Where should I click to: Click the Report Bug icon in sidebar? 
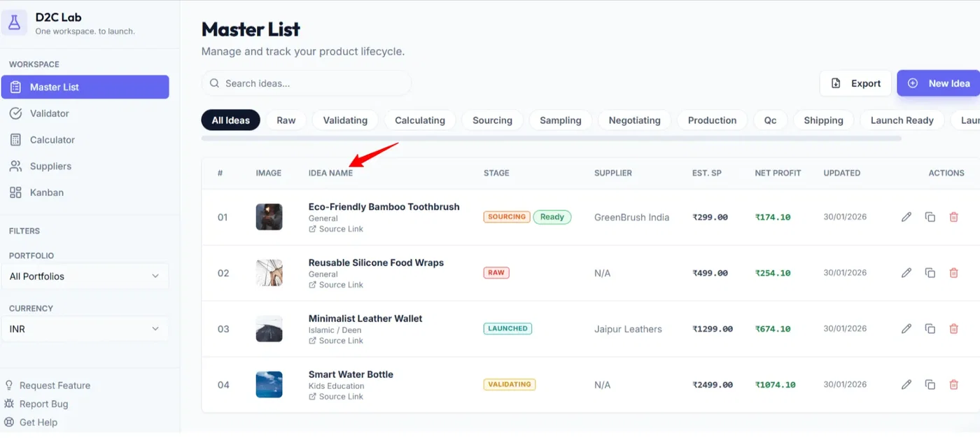coord(9,404)
